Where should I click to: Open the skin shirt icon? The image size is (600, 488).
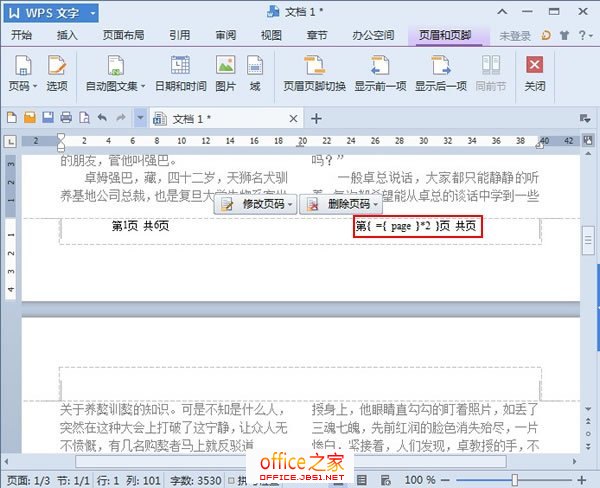pyautogui.click(x=564, y=36)
